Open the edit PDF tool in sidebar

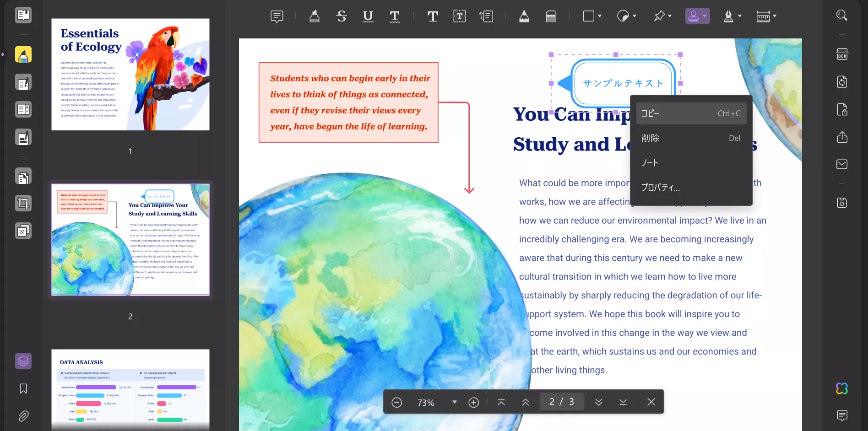(23, 83)
